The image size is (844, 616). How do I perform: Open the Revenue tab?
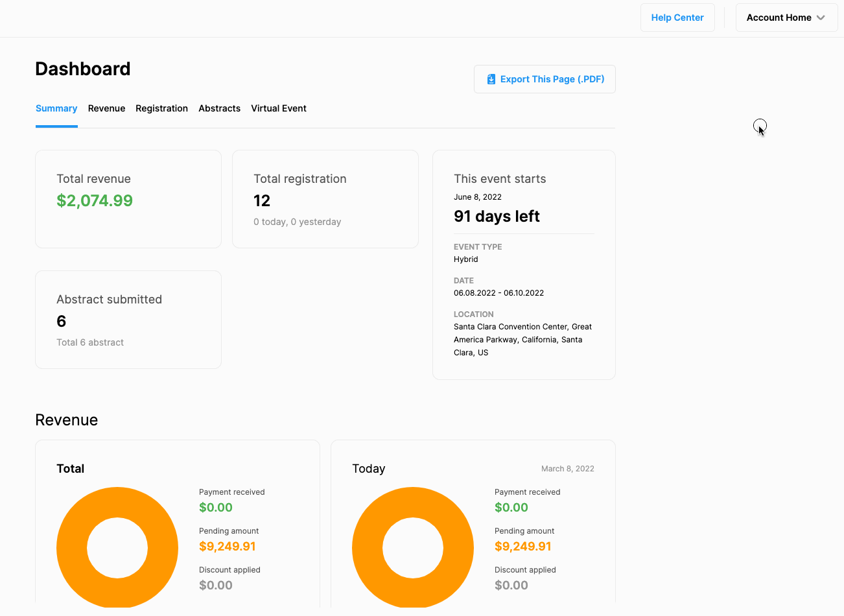(x=106, y=108)
